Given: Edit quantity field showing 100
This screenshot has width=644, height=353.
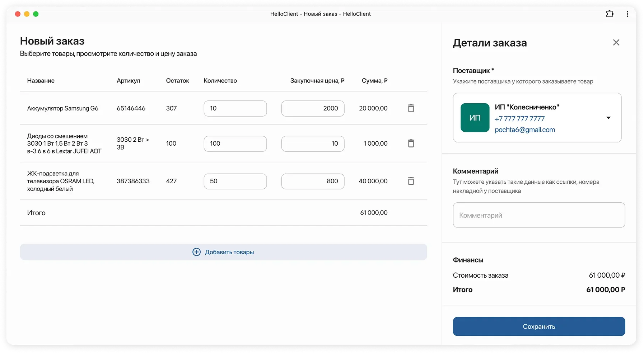Looking at the screenshot, I should (235, 143).
